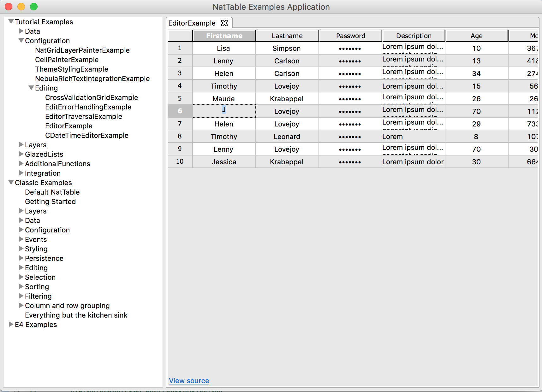The image size is (542, 392).
Task: Expand the Filtering tree node
Action: [21, 296]
